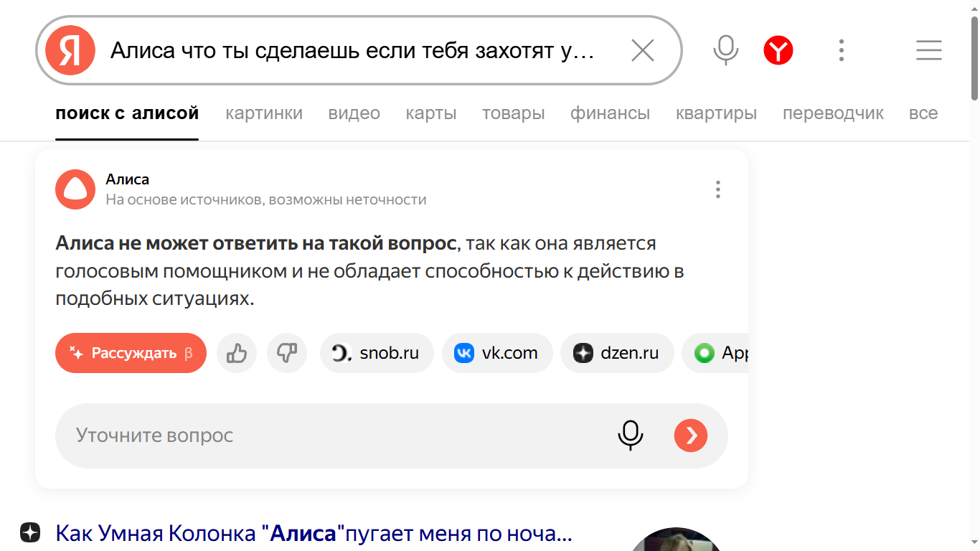The image size is (980, 551).
Task: Open the Alice answer card three-dot menu
Action: click(717, 189)
